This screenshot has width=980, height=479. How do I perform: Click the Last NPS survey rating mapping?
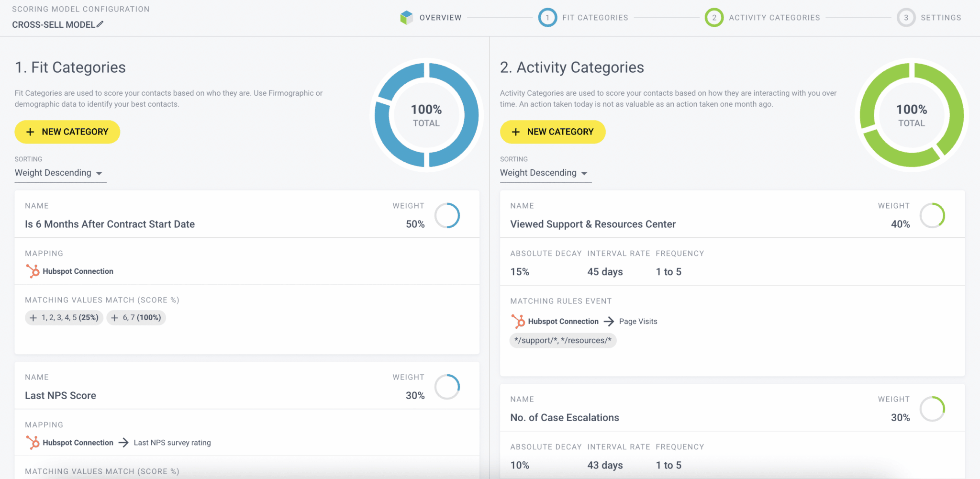(172, 443)
